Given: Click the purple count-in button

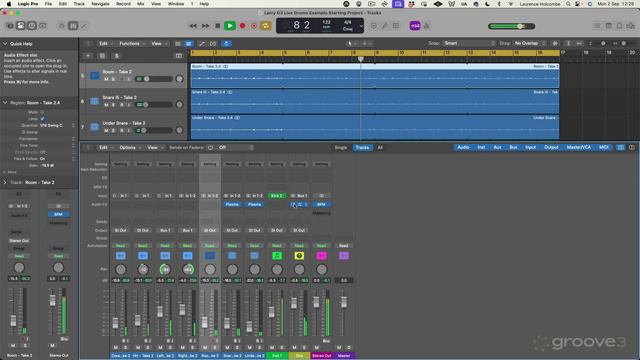Looking at the screenshot, I should (415, 26).
